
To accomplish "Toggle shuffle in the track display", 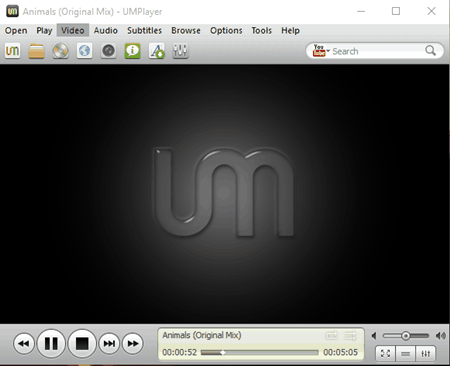I will (x=350, y=335).
